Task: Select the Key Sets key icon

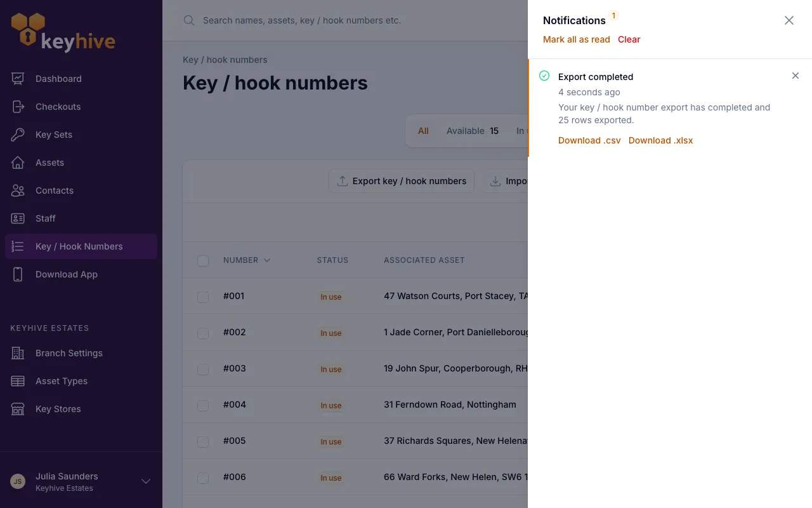Action: pyautogui.click(x=18, y=135)
